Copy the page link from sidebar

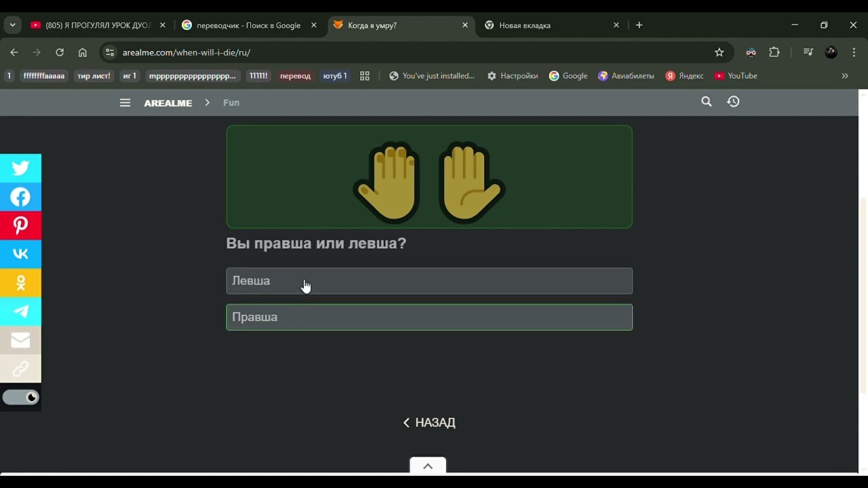coord(20,369)
